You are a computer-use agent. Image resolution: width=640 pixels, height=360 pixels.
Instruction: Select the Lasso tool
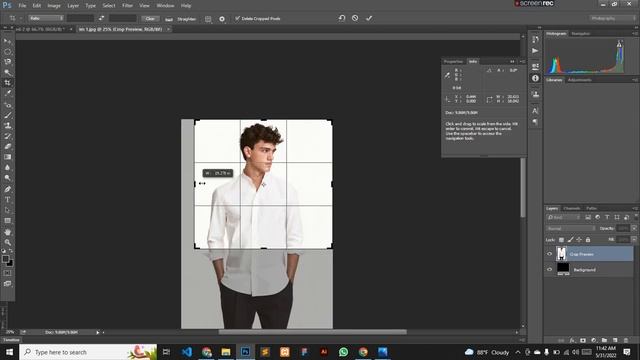click(x=7, y=62)
